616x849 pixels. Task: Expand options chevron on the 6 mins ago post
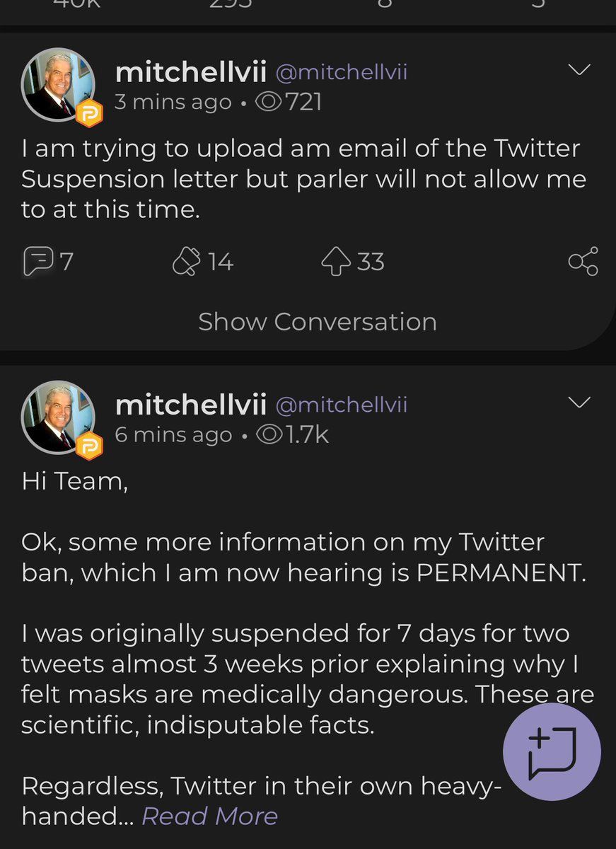(579, 403)
